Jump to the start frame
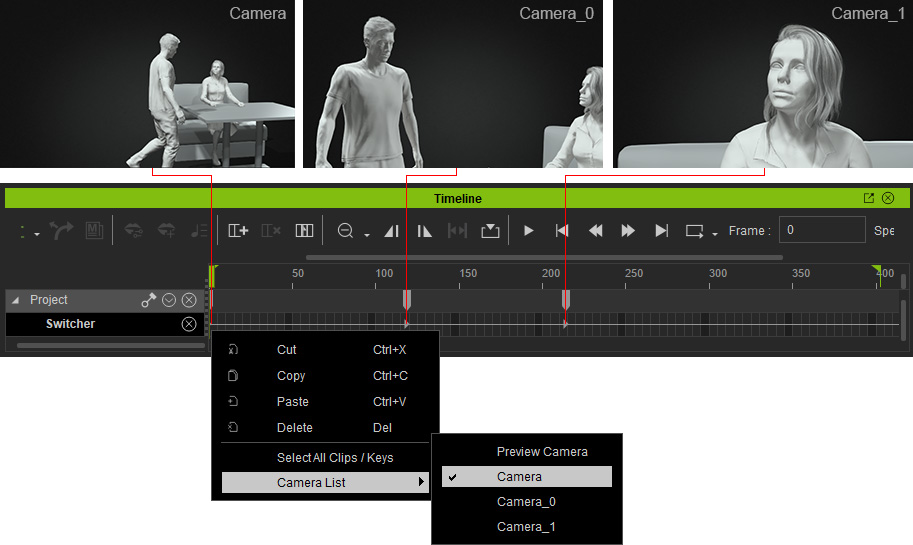Image resolution: width=913 pixels, height=545 pixels. pos(562,231)
